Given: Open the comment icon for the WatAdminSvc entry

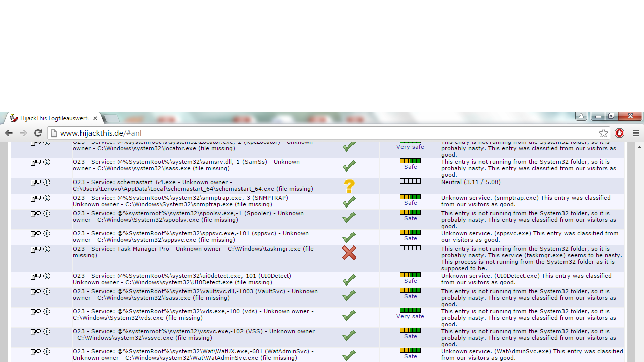Looking at the screenshot, I should 36,352.
